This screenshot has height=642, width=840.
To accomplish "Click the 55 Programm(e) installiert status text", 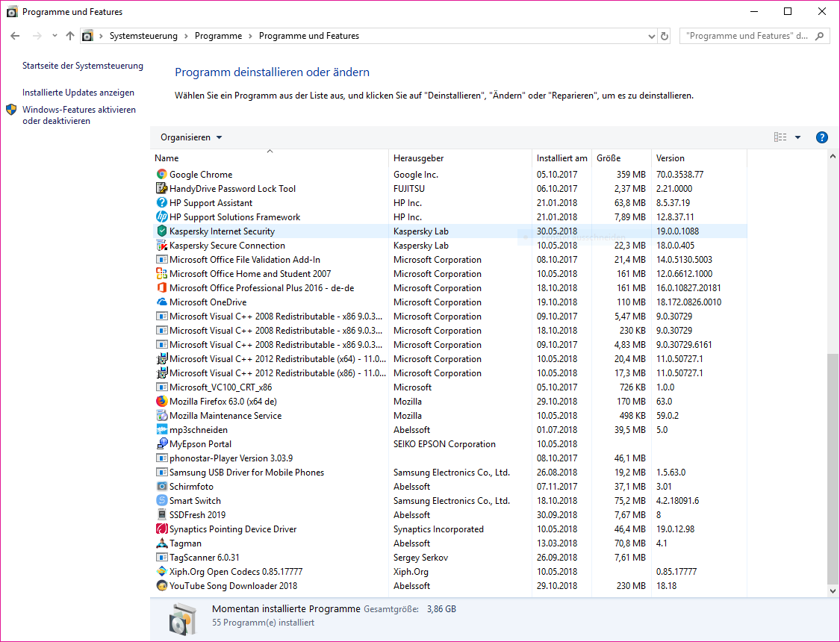I will (263, 623).
